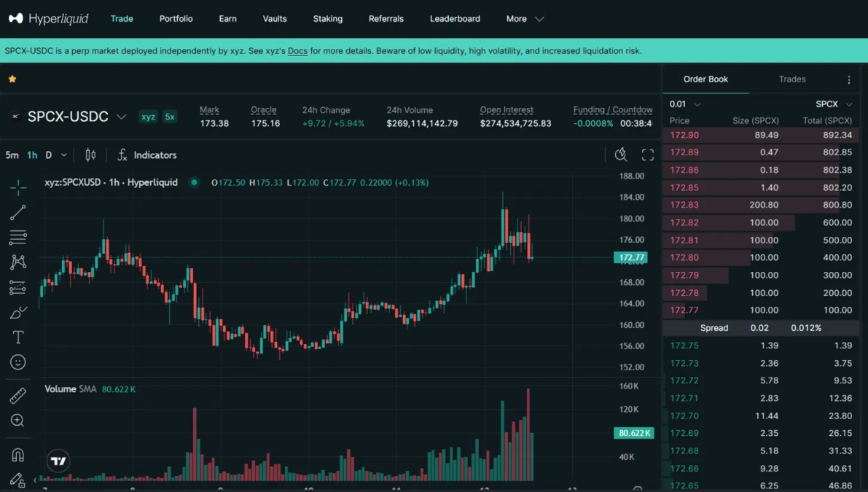This screenshot has width=868, height=492.
Task: Click the Oracle price label
Action: (264, 109)
